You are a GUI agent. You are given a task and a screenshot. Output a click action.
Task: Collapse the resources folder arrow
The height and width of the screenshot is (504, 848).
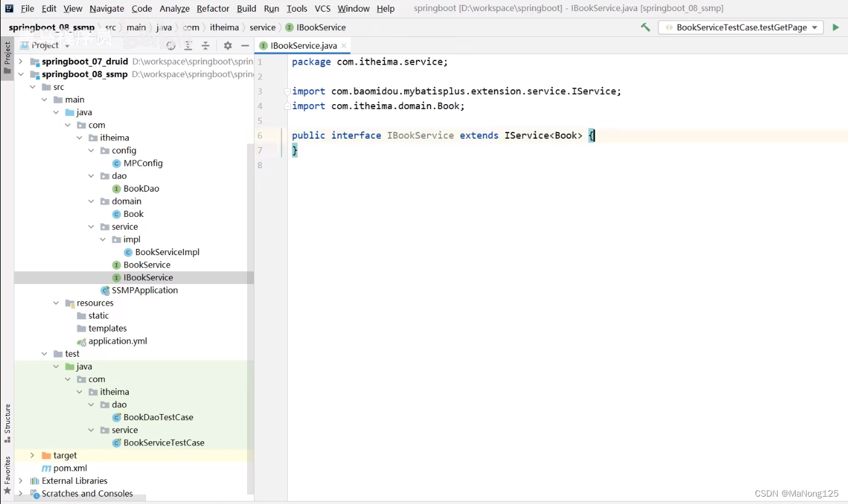coord(56,303)
